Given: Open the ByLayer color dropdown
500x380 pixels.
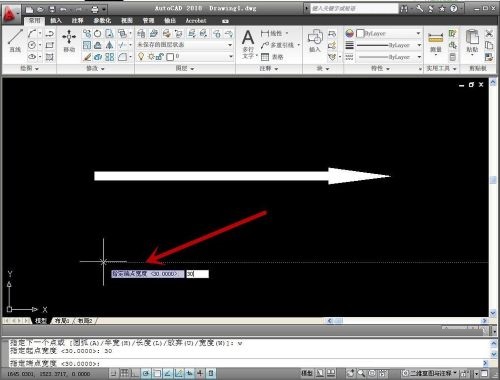Looking at the screenshot, I should [389, 33].
